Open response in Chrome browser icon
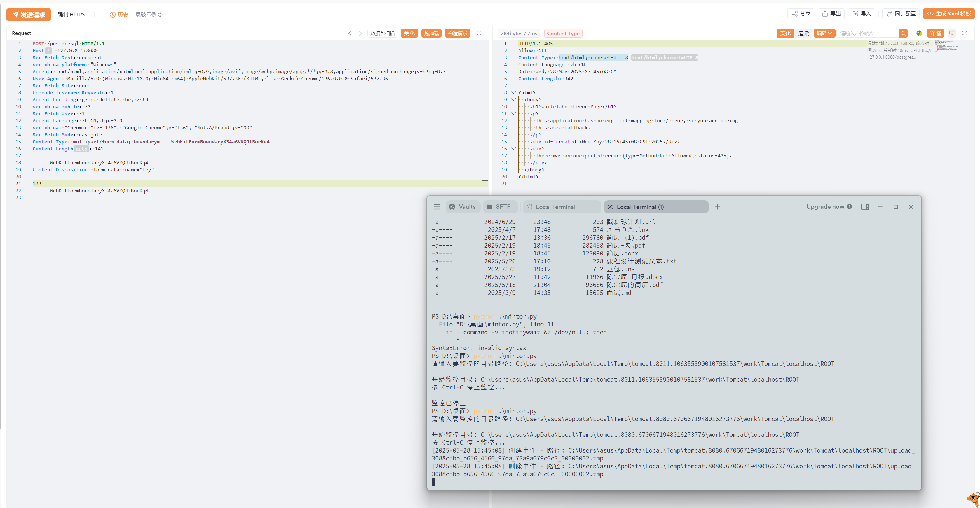The width and height of the screenshot is (980, 508). tap(919, 34)
